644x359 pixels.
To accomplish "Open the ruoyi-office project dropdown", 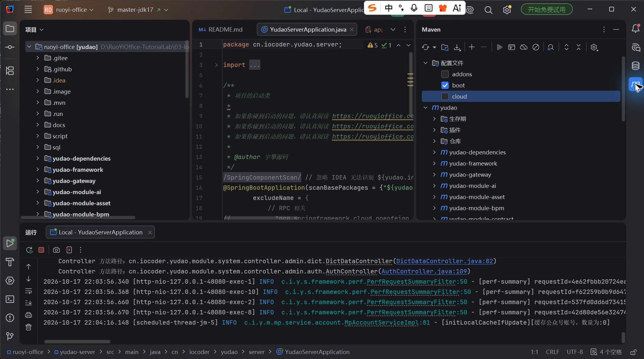I will (x=68, y=10).
